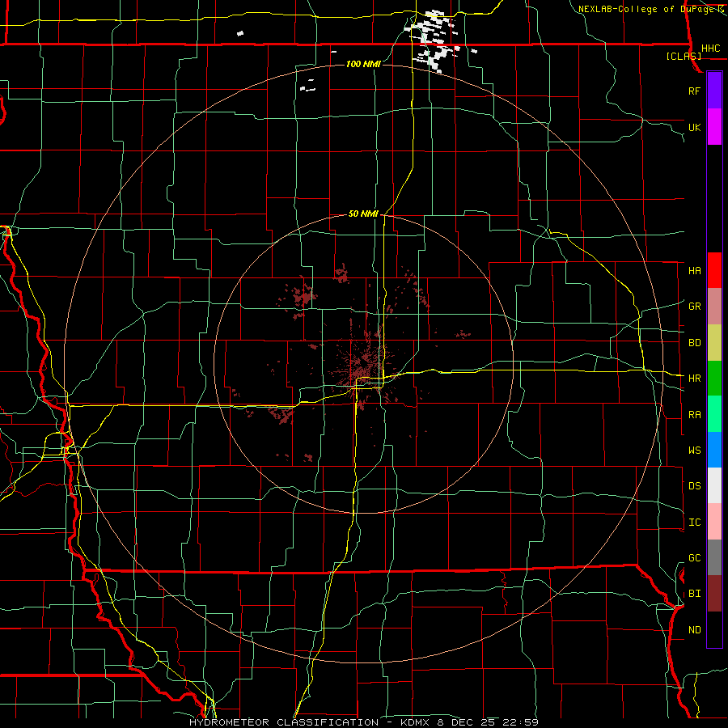Click the BI brown legend swatch

click(714, 594)
